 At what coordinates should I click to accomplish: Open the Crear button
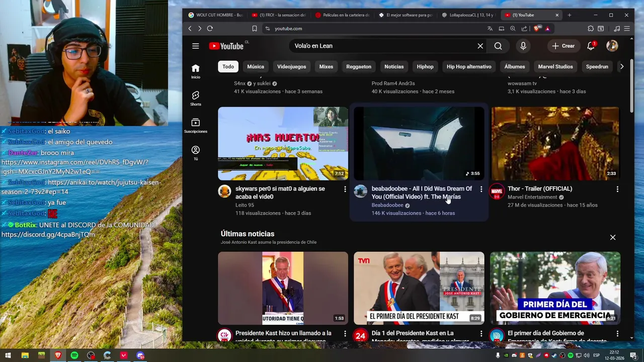tap(563, 46)
